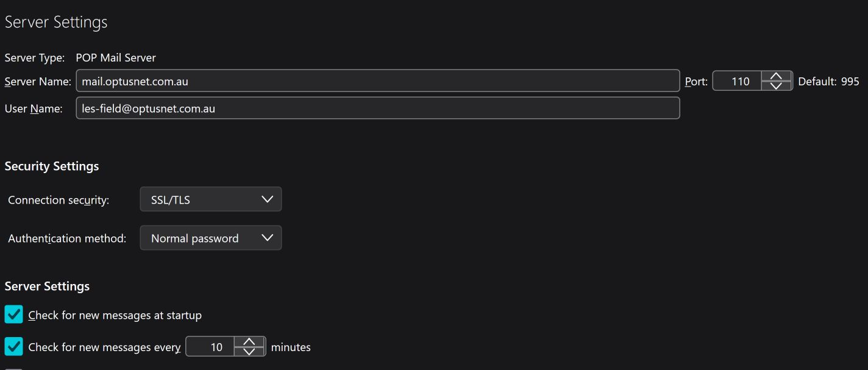Toggle the check at startup checkbox
The width and height of the screenshot is (868, 370).
coord(13,315)
